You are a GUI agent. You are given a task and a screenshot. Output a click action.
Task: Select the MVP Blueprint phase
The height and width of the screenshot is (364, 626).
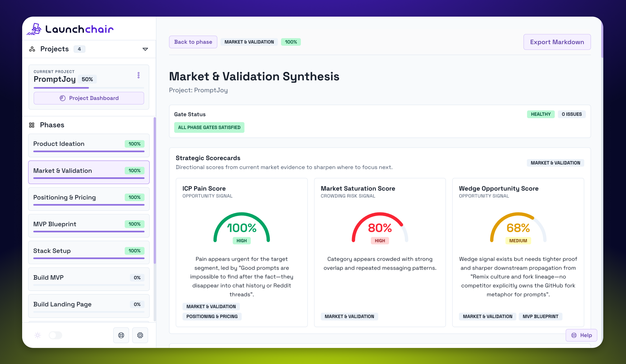click(88, 225)
